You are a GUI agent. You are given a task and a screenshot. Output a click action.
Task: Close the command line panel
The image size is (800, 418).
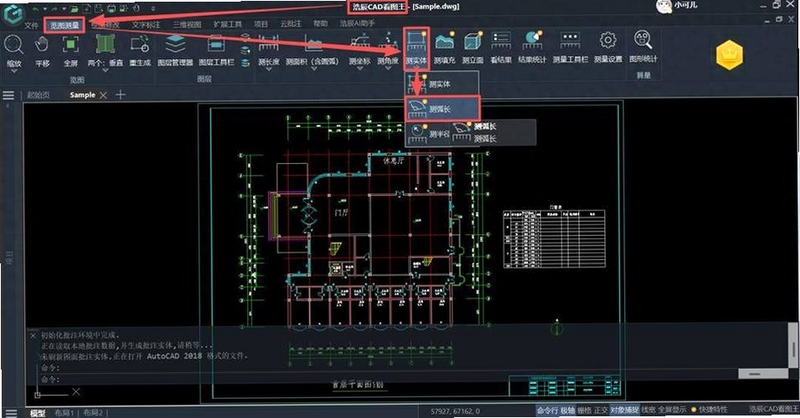(33, 336)
